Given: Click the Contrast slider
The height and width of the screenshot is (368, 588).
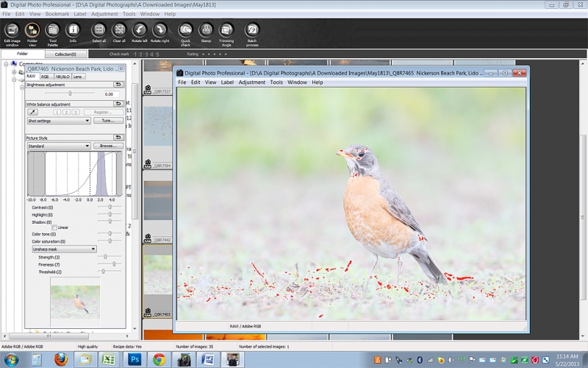Looking at the screenshot, I should [110, 207].
